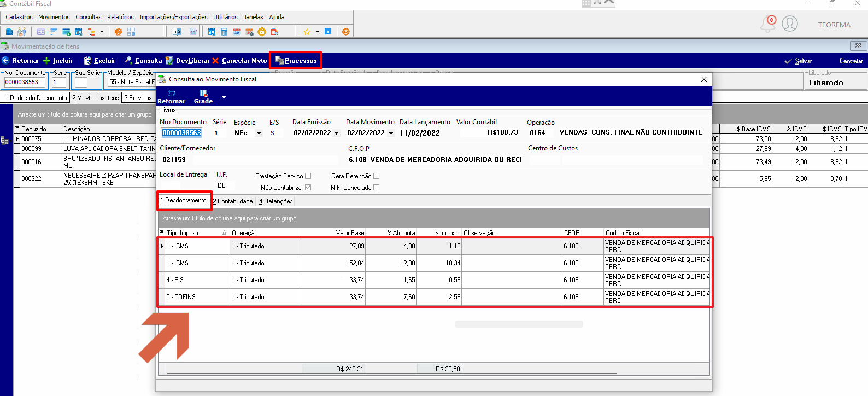Click the four-squares grid toolbar icon

click(131, 32)
